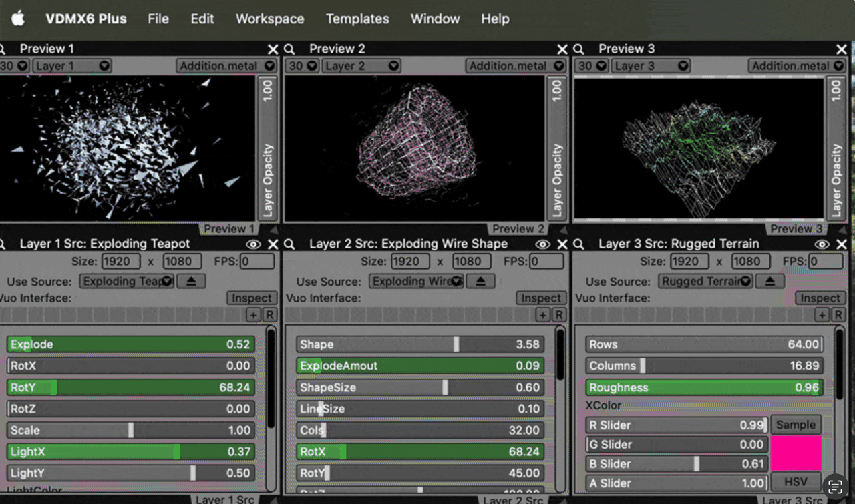This screenshot has height=504, width=855.
Task: Open the Workspace menu
Action: click(x=270, y=19)
